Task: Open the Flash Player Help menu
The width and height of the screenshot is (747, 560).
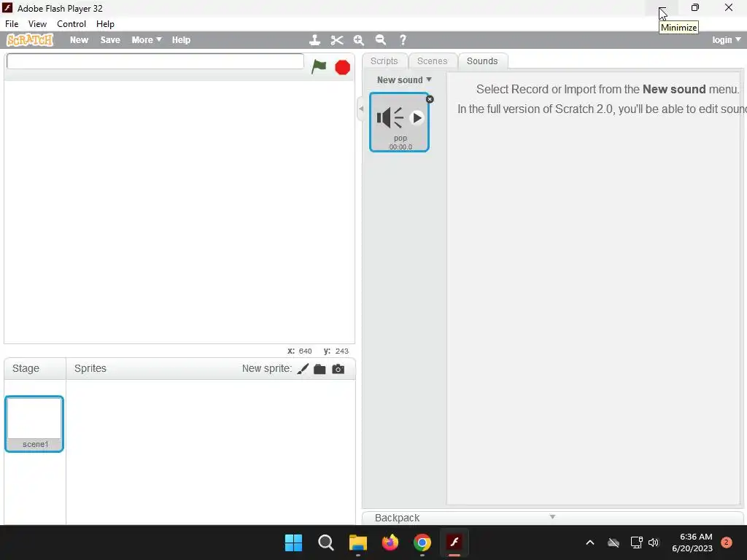Action: pos(105,24)
